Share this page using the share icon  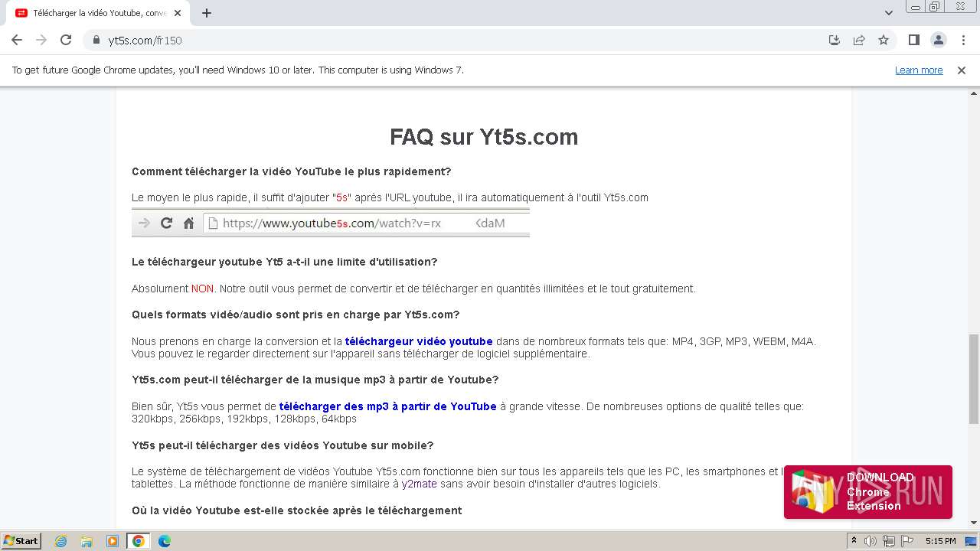[x=859, y=40]
